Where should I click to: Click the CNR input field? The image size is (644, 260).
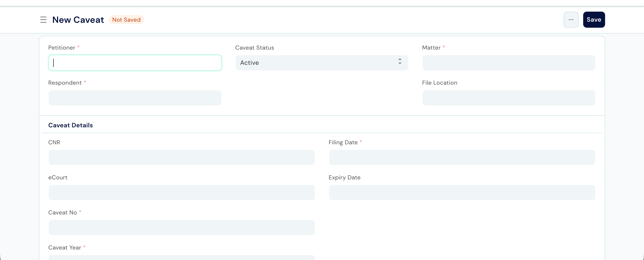pyautogui.click(x=182, y=157)
